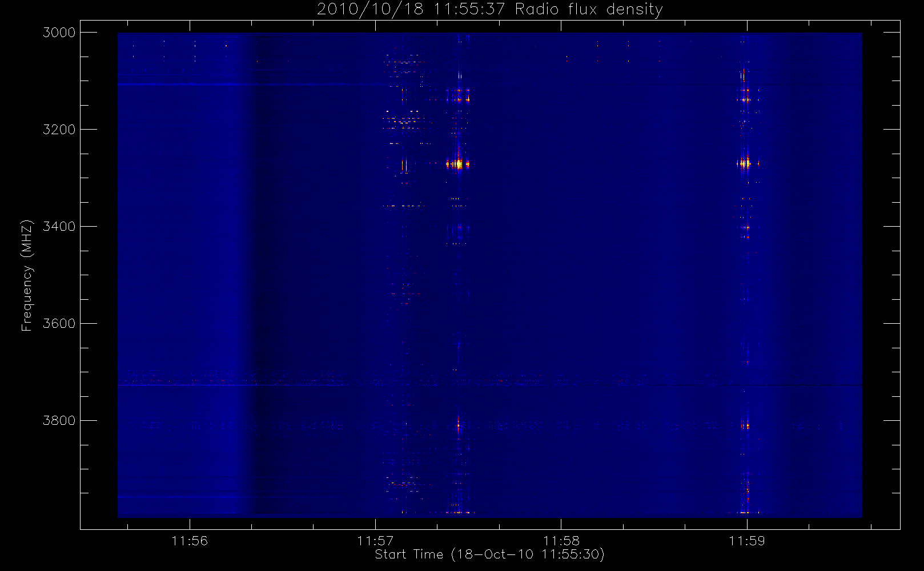Click the 11:56 time axis label

point(190,541)
